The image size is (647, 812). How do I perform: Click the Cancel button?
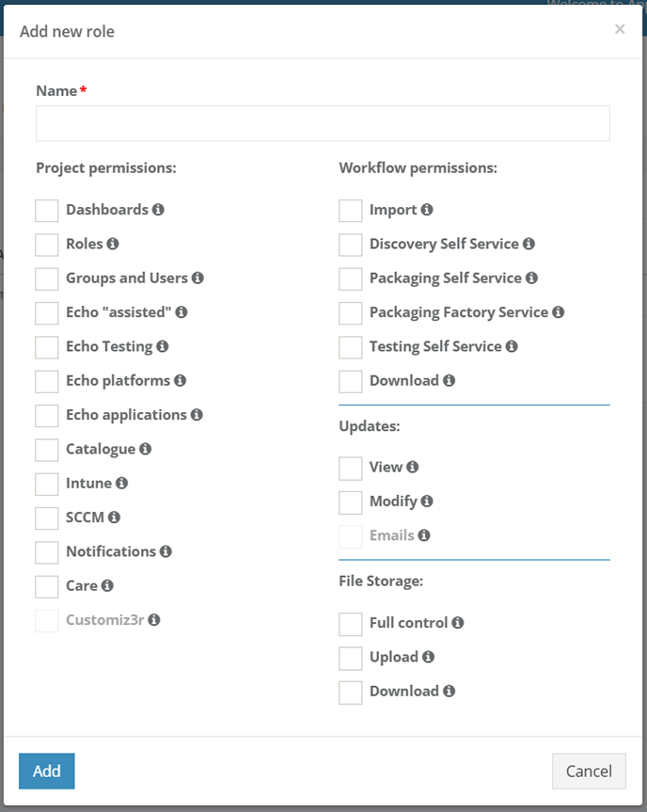[589, 772]
